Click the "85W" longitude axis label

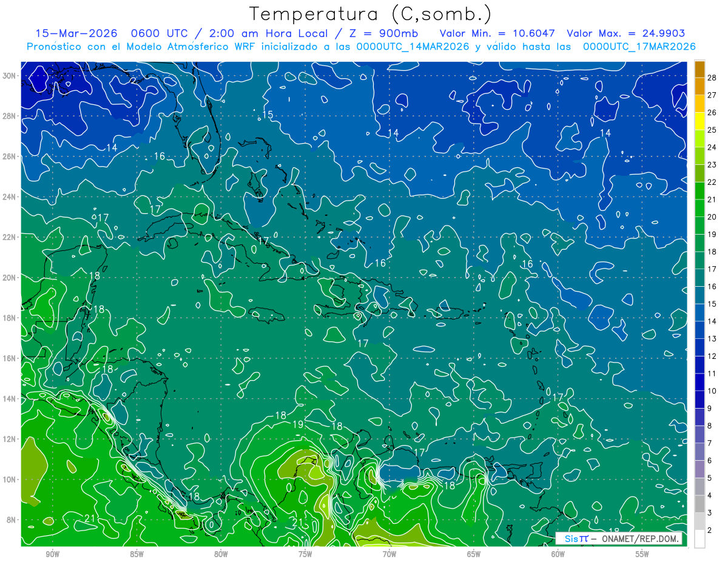click(136, 554)
